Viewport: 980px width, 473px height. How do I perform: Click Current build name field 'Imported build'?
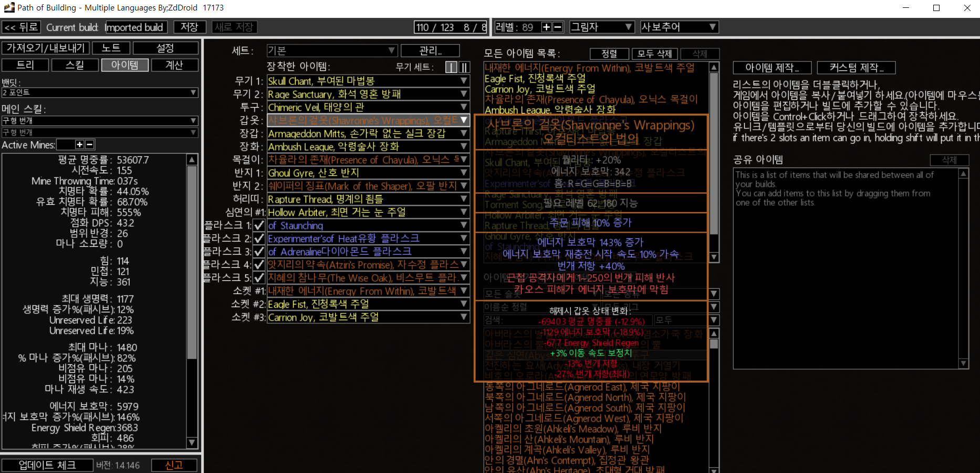pyautogui.click(x=135, y=27)
